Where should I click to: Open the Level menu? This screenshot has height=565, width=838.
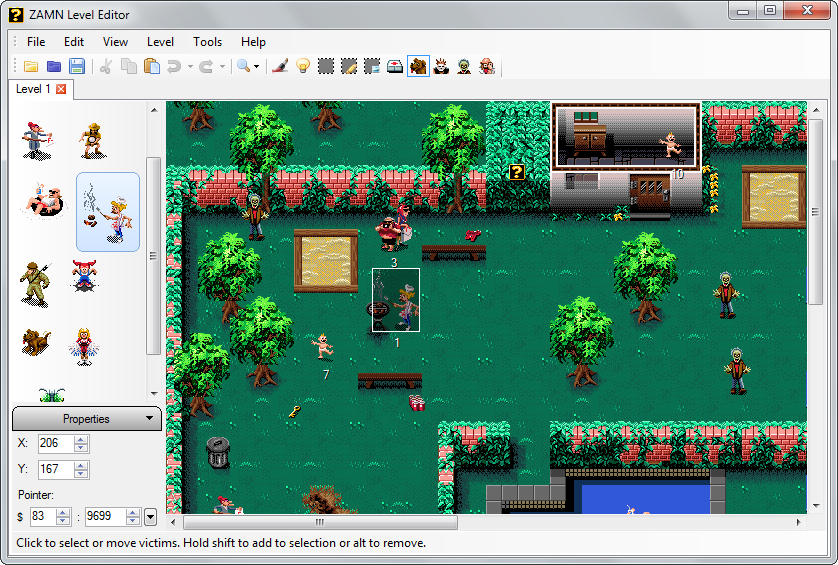point(160,42)
